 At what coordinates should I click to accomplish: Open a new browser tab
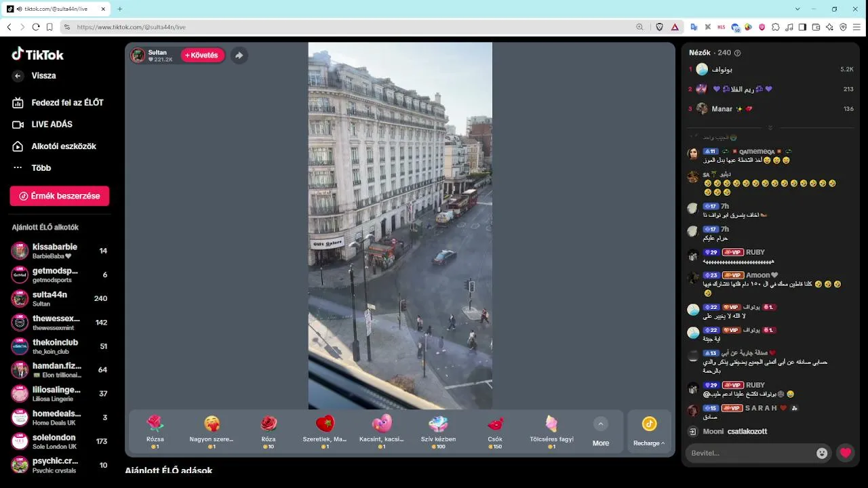119,9
